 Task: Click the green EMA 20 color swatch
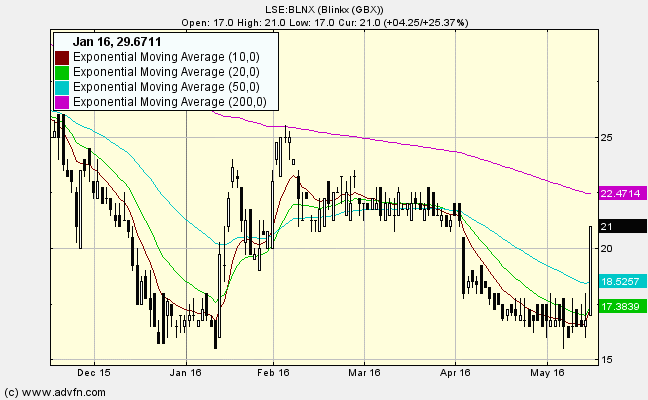pos(62,73)
